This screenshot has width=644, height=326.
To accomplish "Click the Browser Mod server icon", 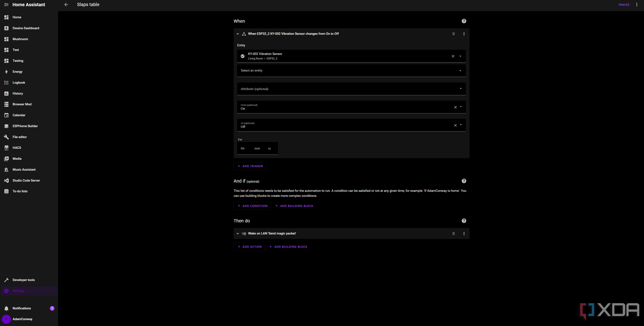I will click(x=7, y=104).
